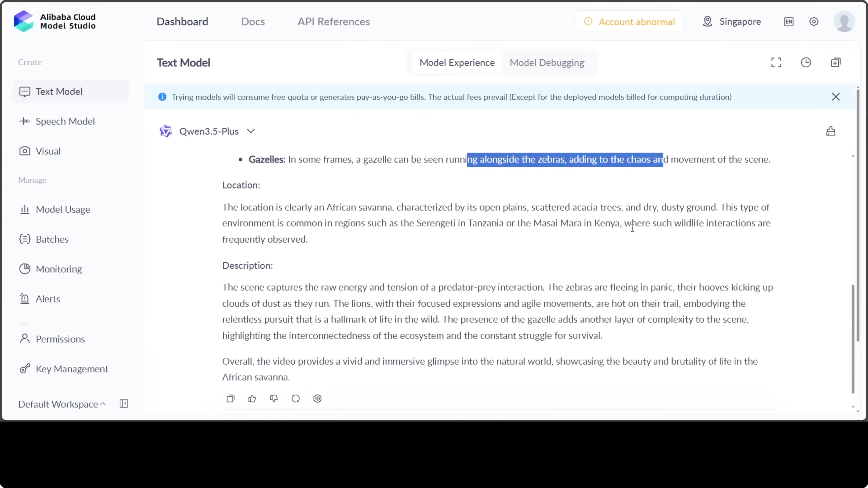Open the history clock icon
Screen dimensions: 868x488
pos(806,62)
